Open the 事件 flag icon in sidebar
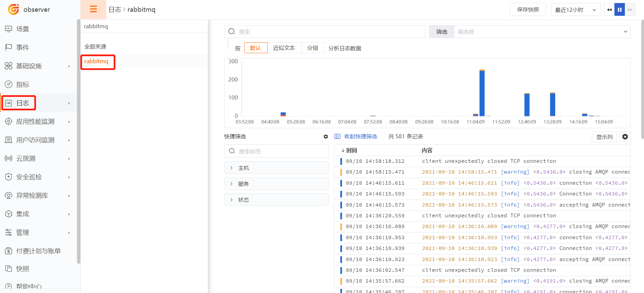This screenshot has width=644, height=293. 9,47
